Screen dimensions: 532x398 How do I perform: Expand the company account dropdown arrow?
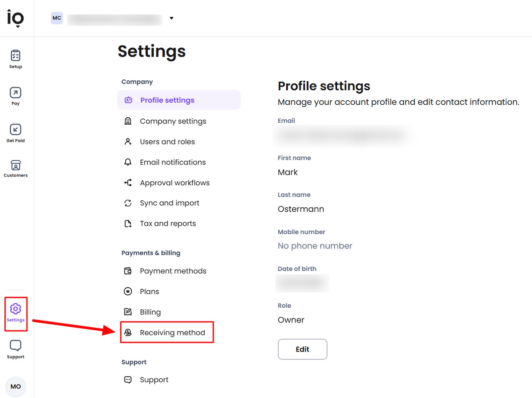coord(172,18)
